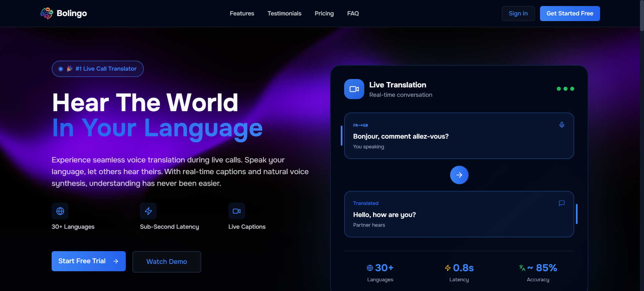The width and height of the screenshot is (644, 291).
Task: Click the Sign In button
Action: 518,13
